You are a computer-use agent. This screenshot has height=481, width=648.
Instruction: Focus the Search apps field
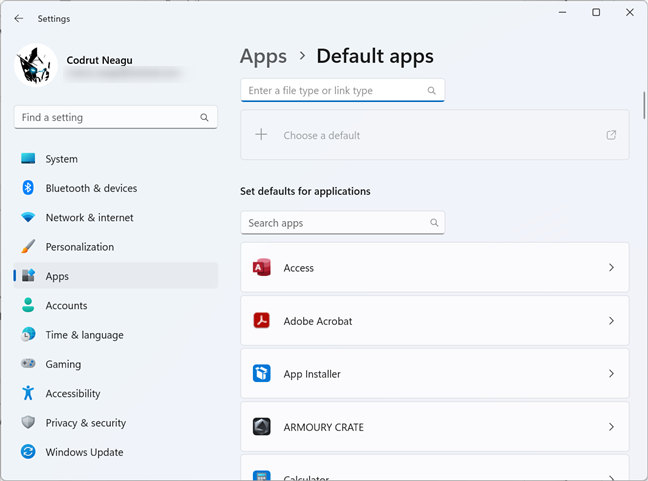[x=336, y=223]
